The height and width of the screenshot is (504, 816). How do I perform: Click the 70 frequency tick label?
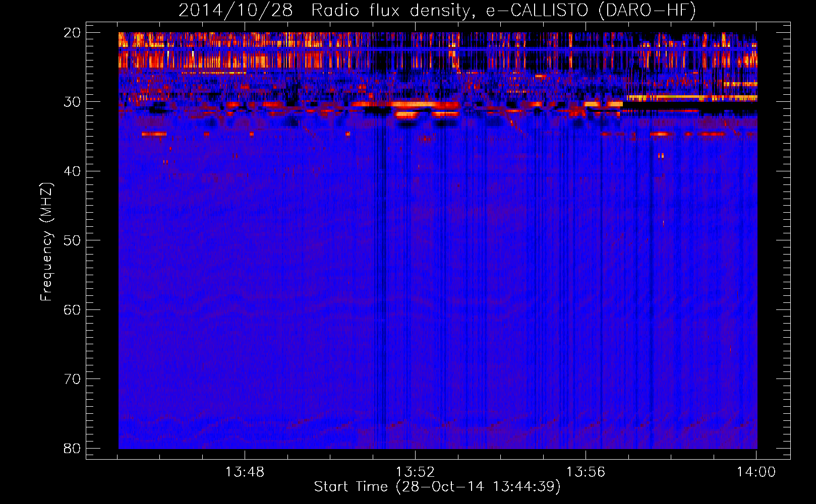tap(72, 379)
